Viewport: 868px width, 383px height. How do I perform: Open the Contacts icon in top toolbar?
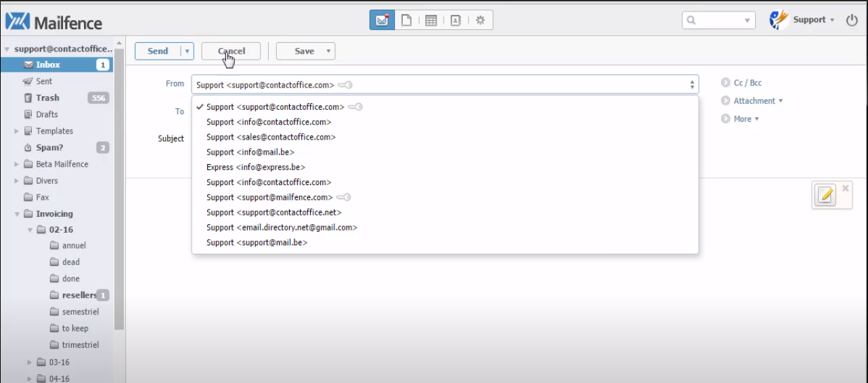coord(456,20)
